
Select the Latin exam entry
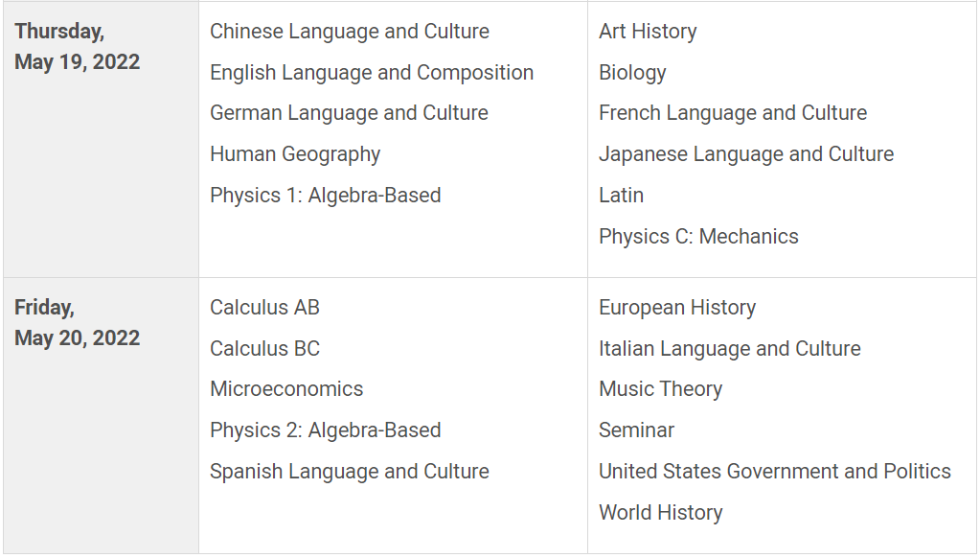point(622,196)
